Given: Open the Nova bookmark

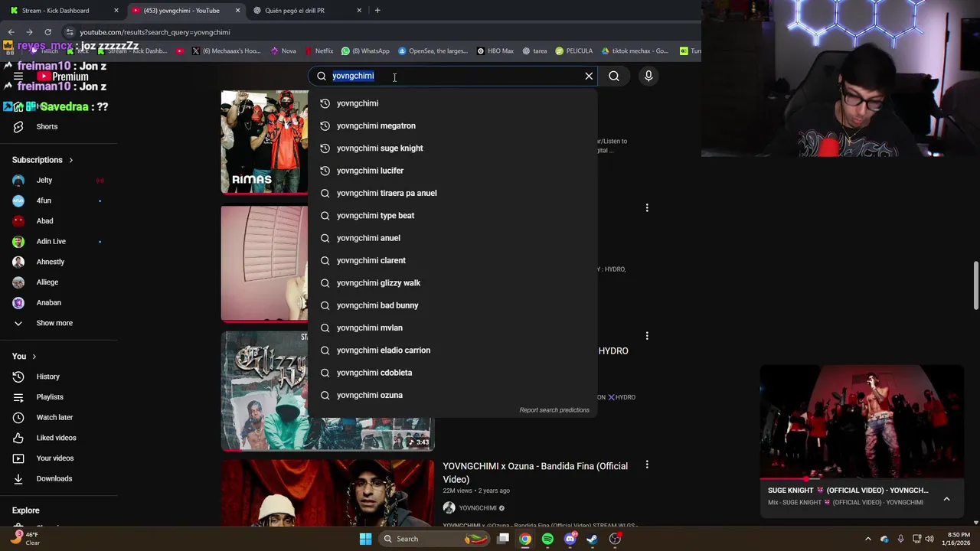Looking at the screenshot, I should (x=283, y=51).
